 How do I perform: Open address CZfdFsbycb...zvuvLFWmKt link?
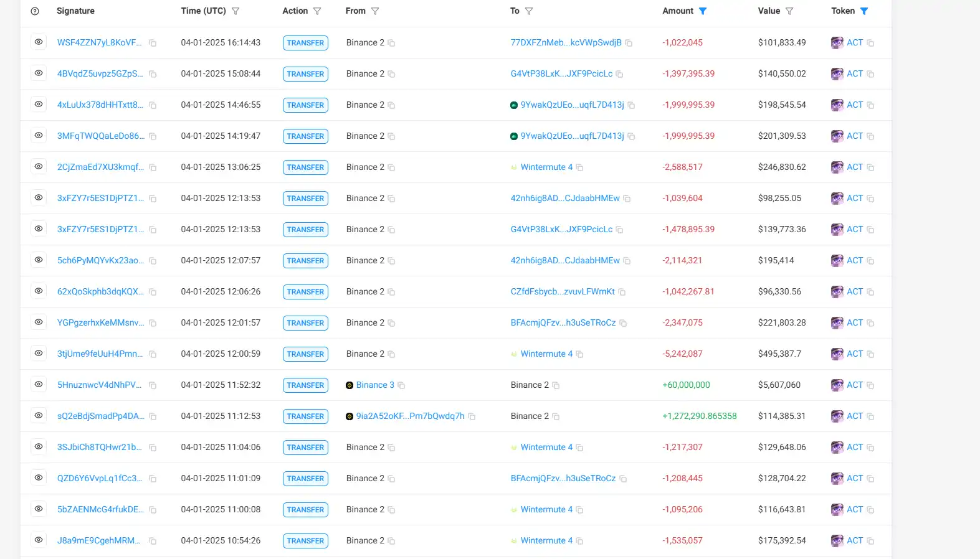pos(563,291)
